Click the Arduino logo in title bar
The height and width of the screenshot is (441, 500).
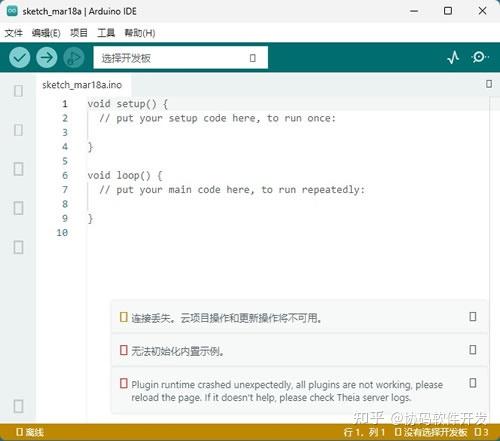pyautogui.click(x=12, y=11)
